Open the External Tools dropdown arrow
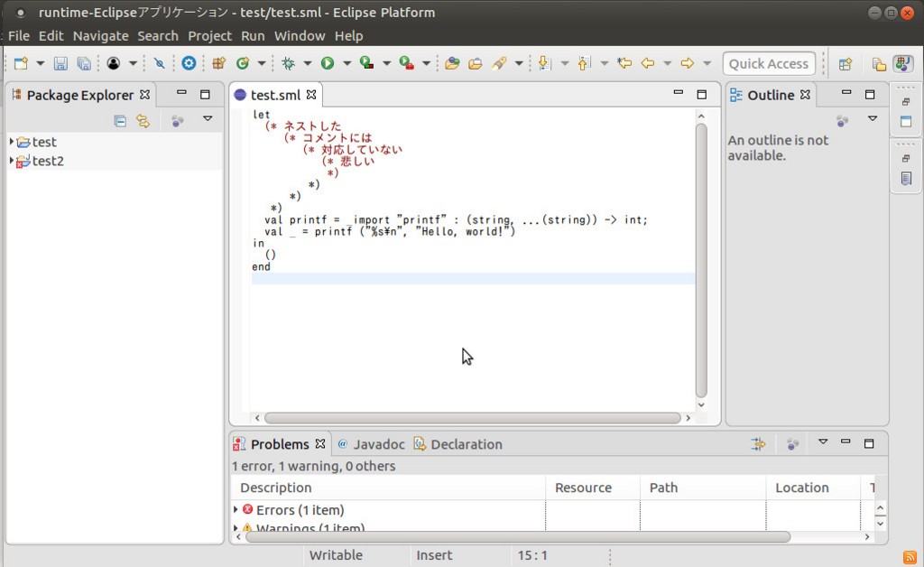Image resolution: width=924 pixels, height=567 pixels. (x=426, y=63)
